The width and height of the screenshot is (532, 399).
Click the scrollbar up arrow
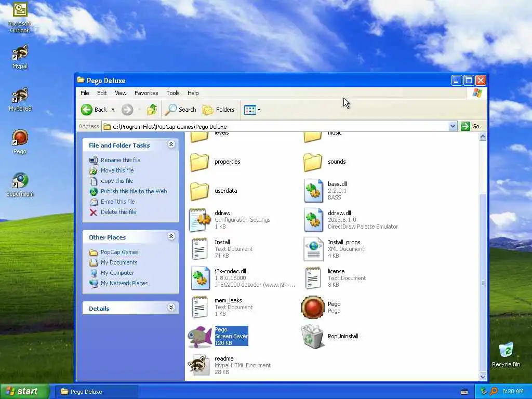coord(483,137)
